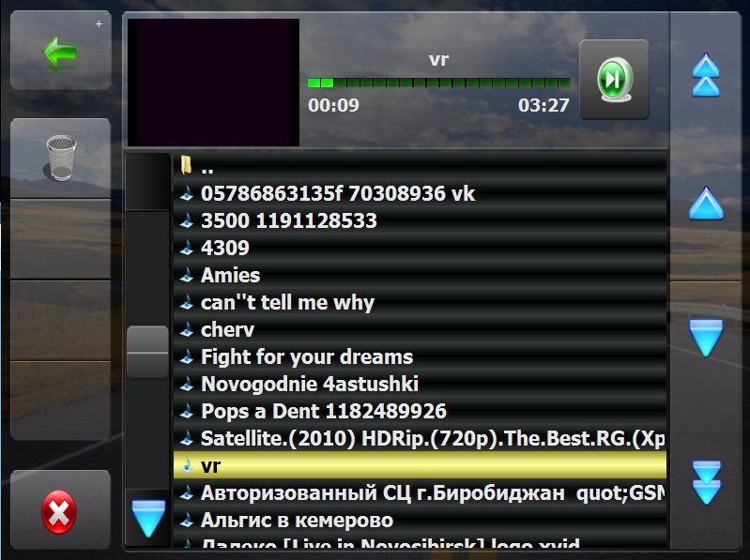Click the green back arrow button
This screenshot has width=750, height=560.
click(x=61, y=51)
